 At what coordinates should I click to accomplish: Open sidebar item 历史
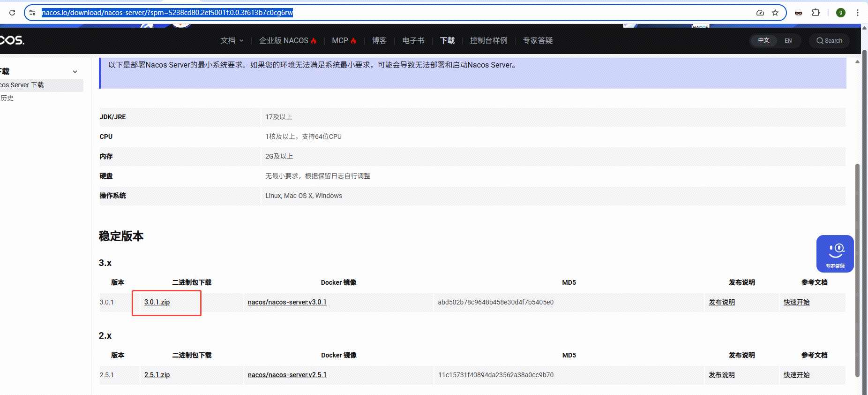point(7,98)
